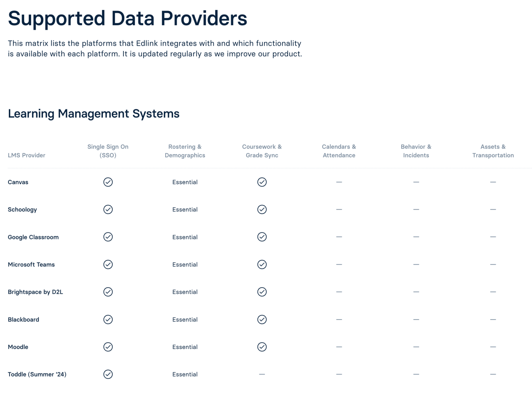The width and height of the screenshot is (532, 400).
Task: Click Essential in the Google Classroom row
Action: [x=185, y=237]
